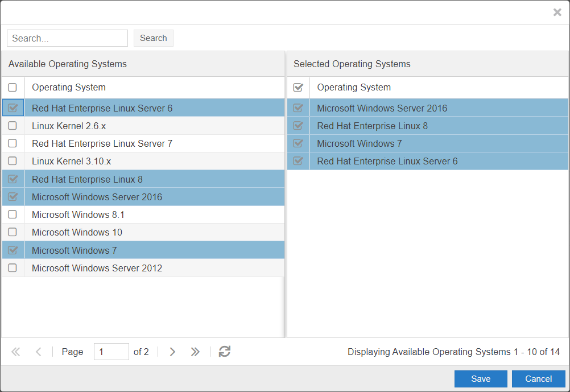Tick the Microsoft Windows Server 2012 checkbox

point(13,268)
